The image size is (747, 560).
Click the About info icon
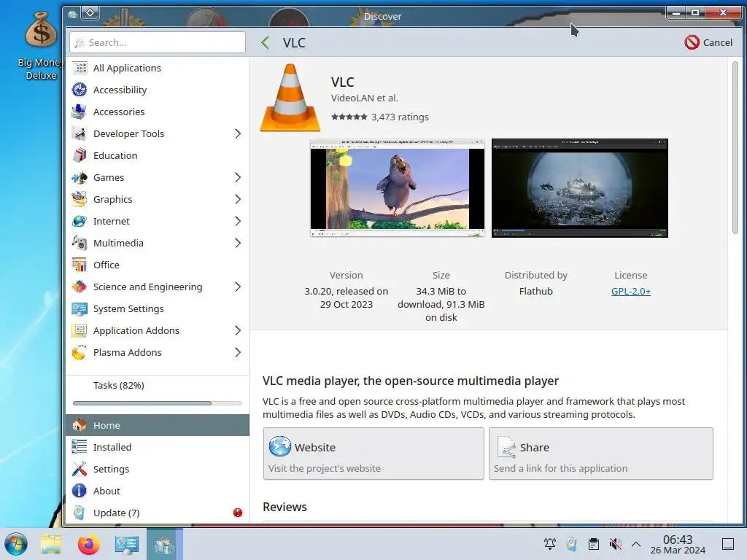point(80,491)
